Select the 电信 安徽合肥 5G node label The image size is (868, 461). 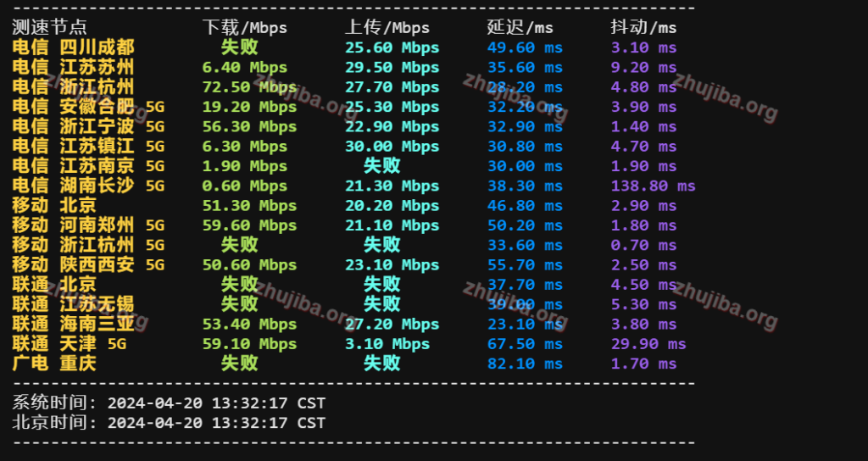88,107
